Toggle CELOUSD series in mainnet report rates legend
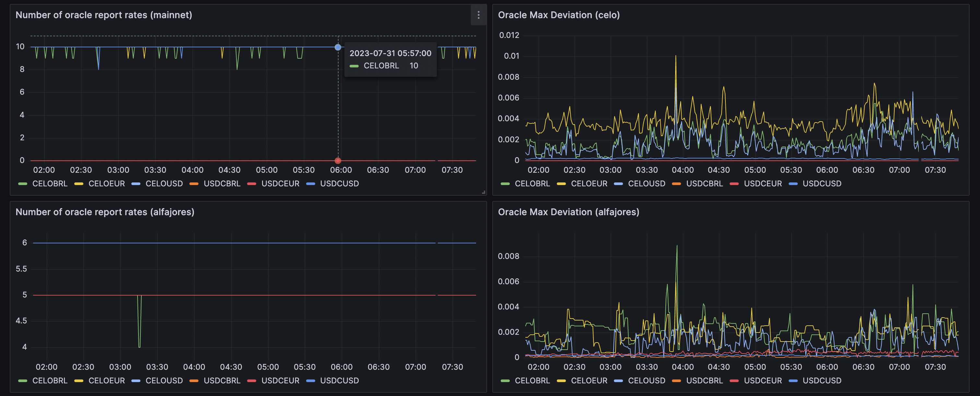The image size is (980, 396). click(x=164, y=183)
